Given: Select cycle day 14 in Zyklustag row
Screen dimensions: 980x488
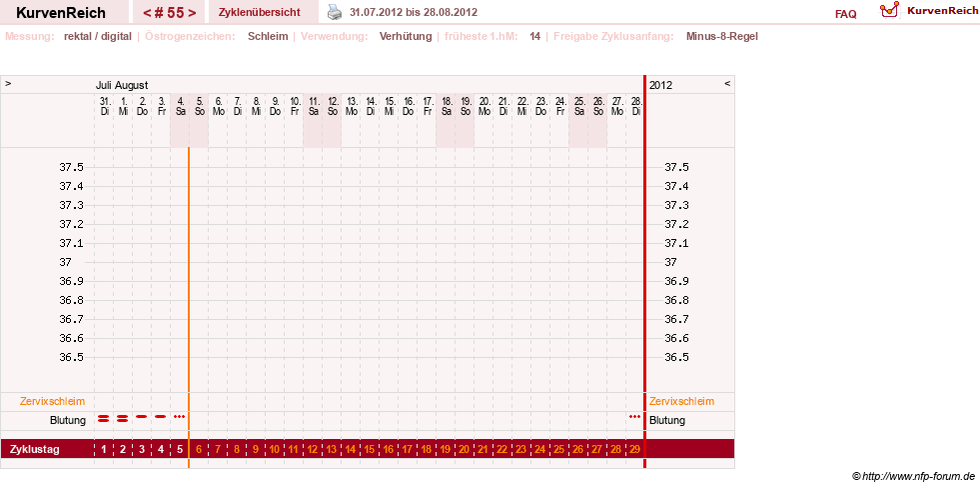Looking at the screenshot, I should [x=351, y=449].
